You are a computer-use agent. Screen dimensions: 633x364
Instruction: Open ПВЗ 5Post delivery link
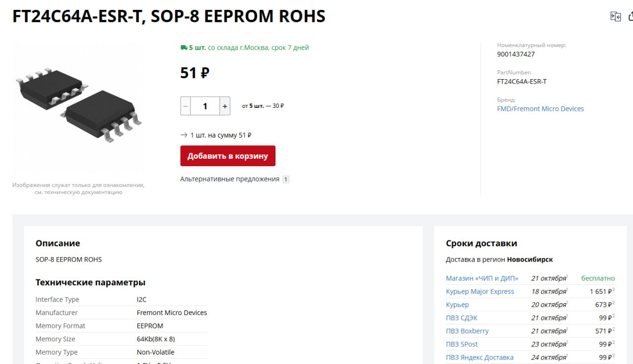(462, 344)
